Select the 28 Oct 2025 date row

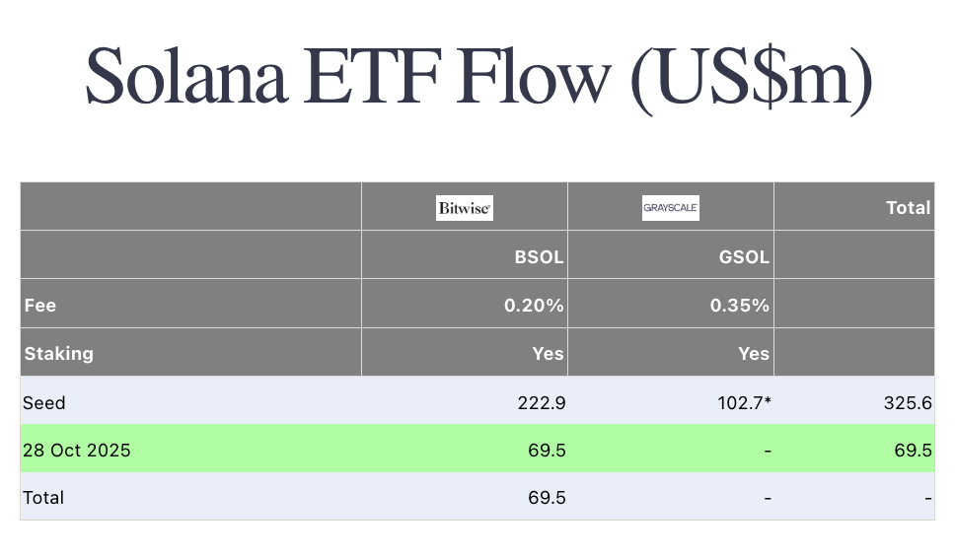tap(77, 451)
